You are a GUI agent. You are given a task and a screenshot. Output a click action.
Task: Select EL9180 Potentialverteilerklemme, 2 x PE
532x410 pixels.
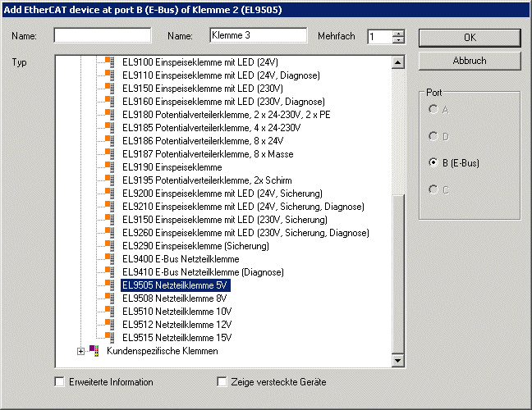click(227, 115)
